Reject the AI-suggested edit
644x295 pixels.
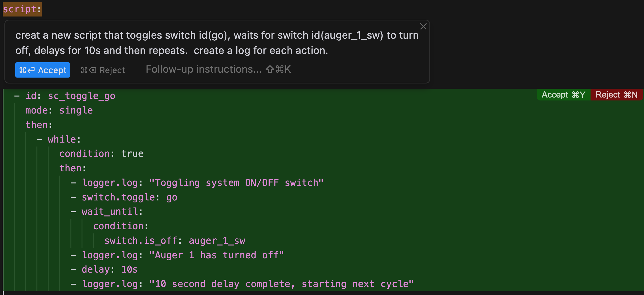[103, 70]
